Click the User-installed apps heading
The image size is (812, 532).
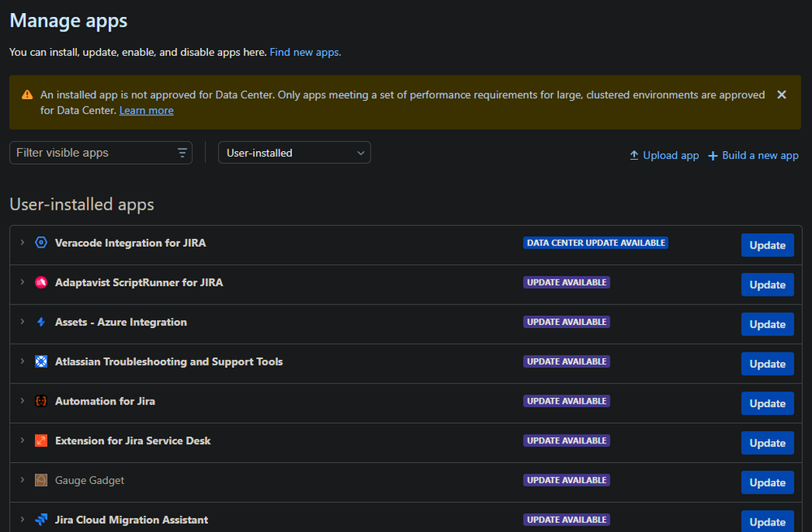(x=82, y=205)
